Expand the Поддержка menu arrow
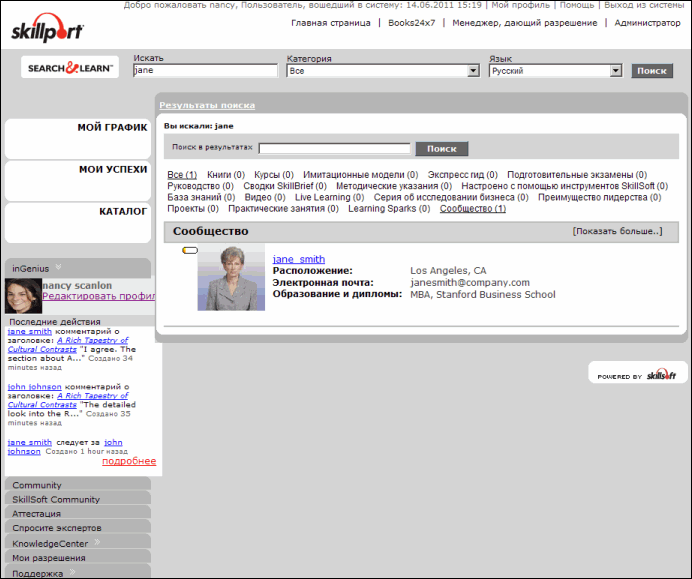692x579 pixels. tap(72, 572)
